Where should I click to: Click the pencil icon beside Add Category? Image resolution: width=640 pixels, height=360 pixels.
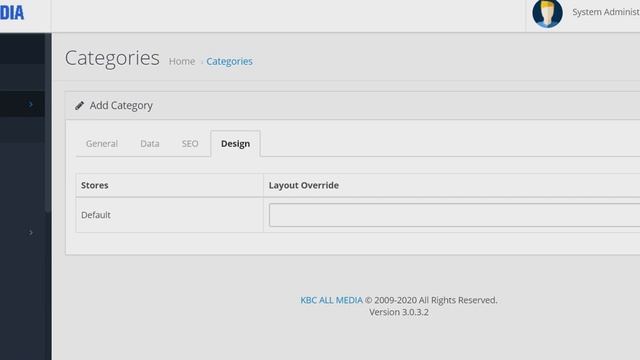(80, 106)
